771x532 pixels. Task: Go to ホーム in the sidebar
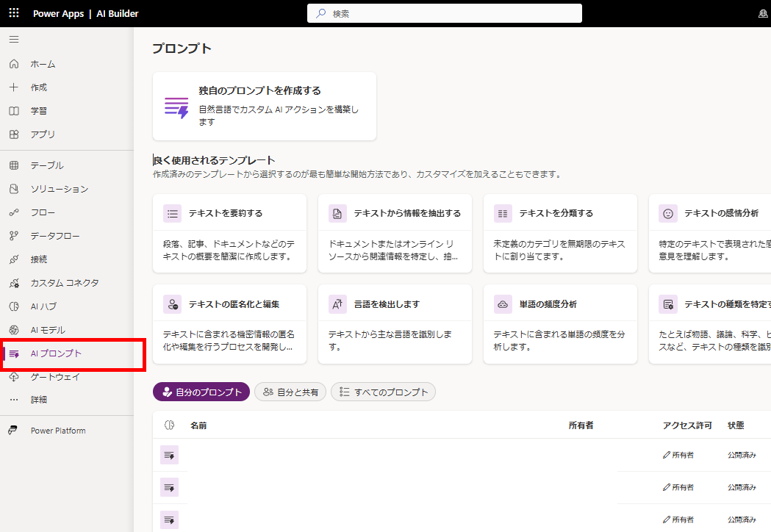(13, 64)
